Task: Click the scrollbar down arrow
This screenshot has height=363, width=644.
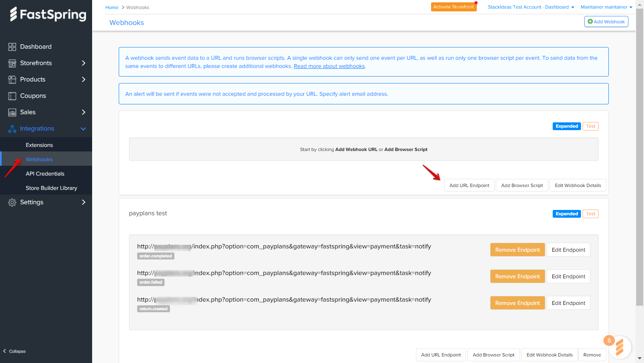Action: [x=639, y=358]
